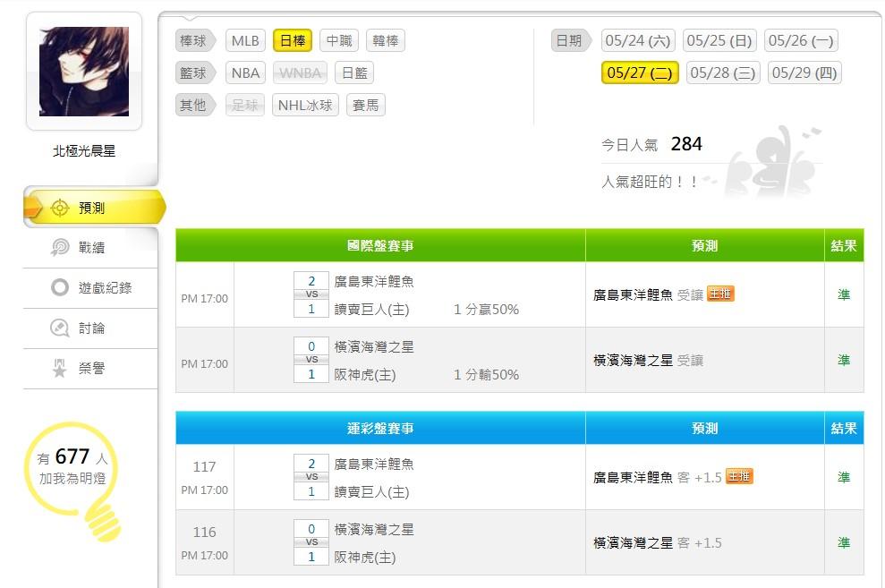Click the 1 分贏50% odds text
This screenshot has height=588, width=885.
click(487, 310)
